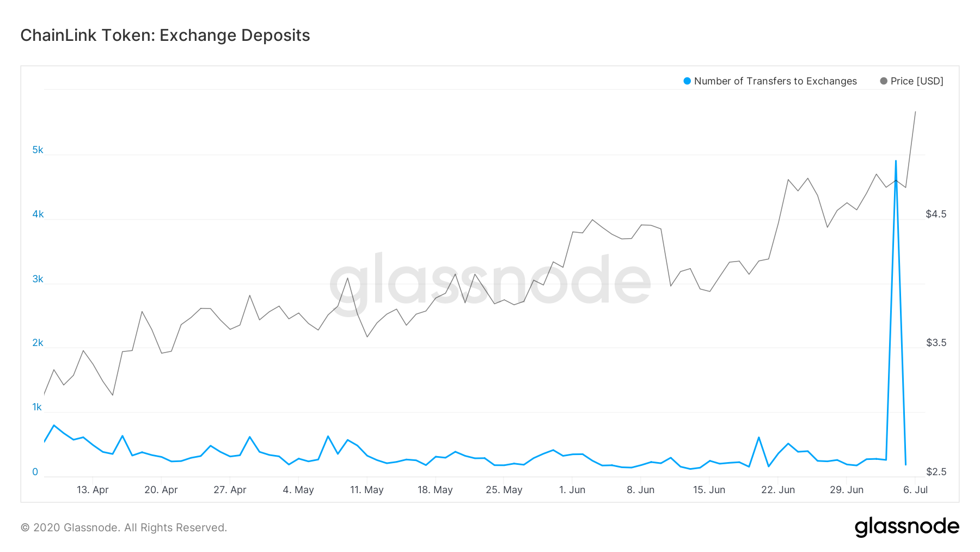Click the '6. Jul' date label
Viewport: 980px width, 552px height.
pyautogui.click(x=915, y=490)
